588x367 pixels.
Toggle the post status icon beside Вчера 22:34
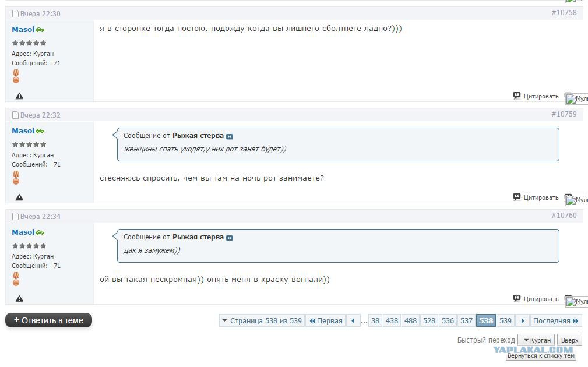coord(15,216)
